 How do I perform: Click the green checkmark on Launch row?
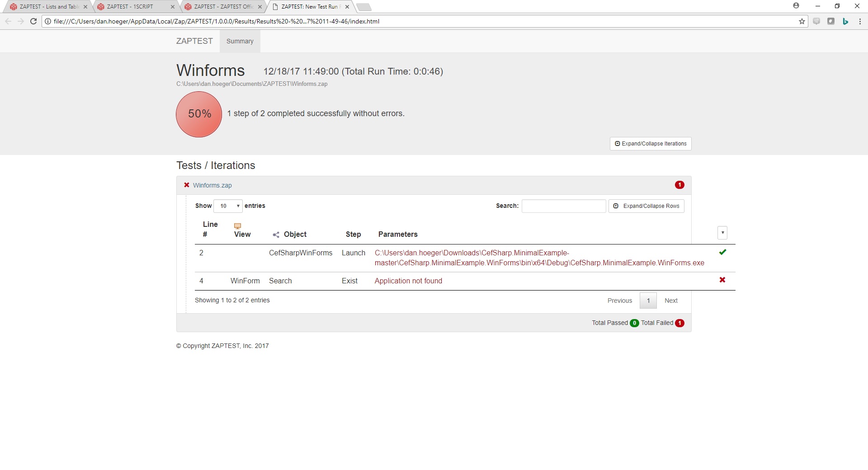pyautogui.click(x=722, y=252)
